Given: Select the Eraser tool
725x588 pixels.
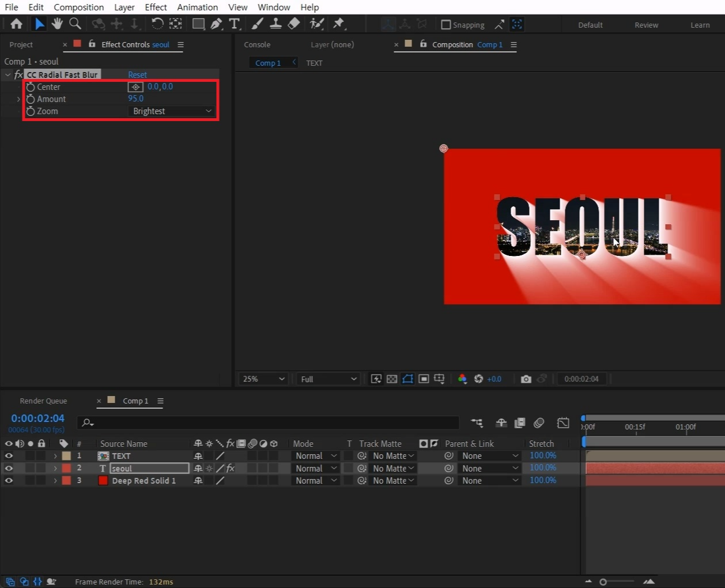Looking at the screenshot, I should click(x=294, y=24).
